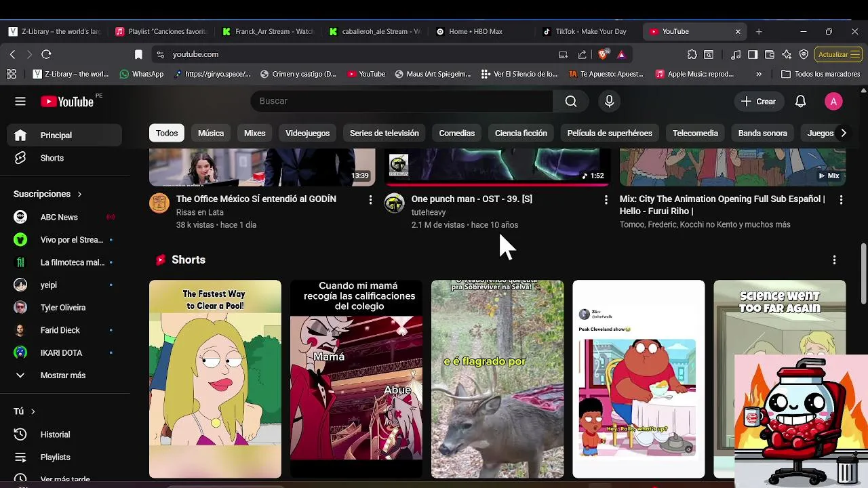Select the Ciencia ficción filter chip

(x=521, y=133)
